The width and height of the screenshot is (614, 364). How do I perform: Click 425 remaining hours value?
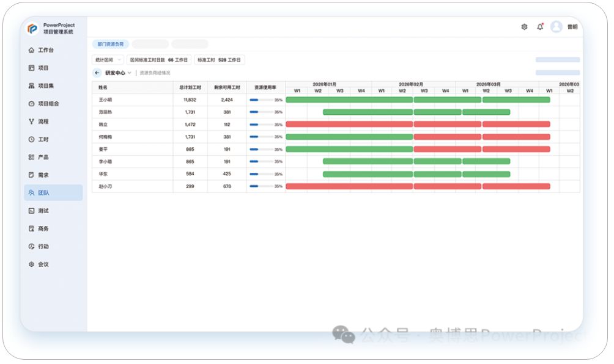(x=227, y=173)
